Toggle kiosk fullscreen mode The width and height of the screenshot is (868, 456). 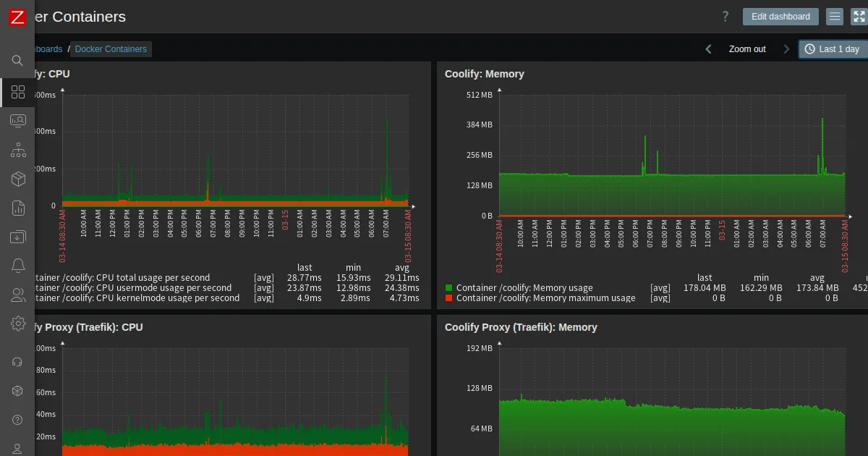[x=859, y=17]
